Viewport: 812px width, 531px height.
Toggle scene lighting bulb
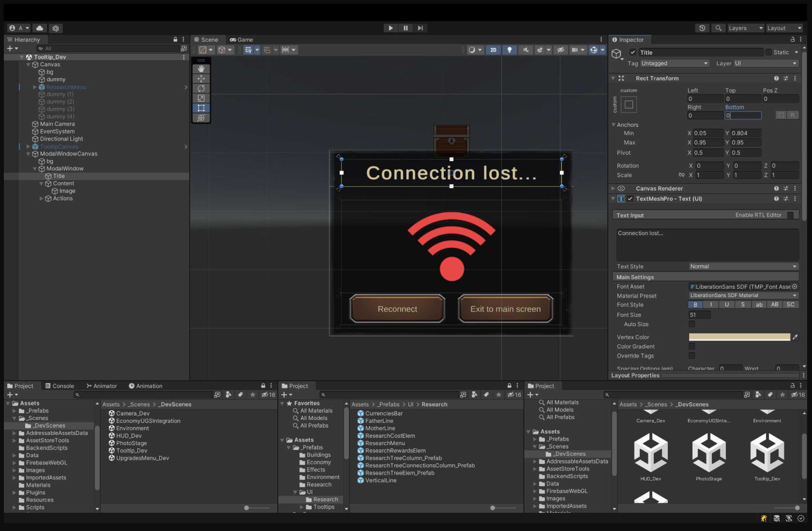click(509, 50)
